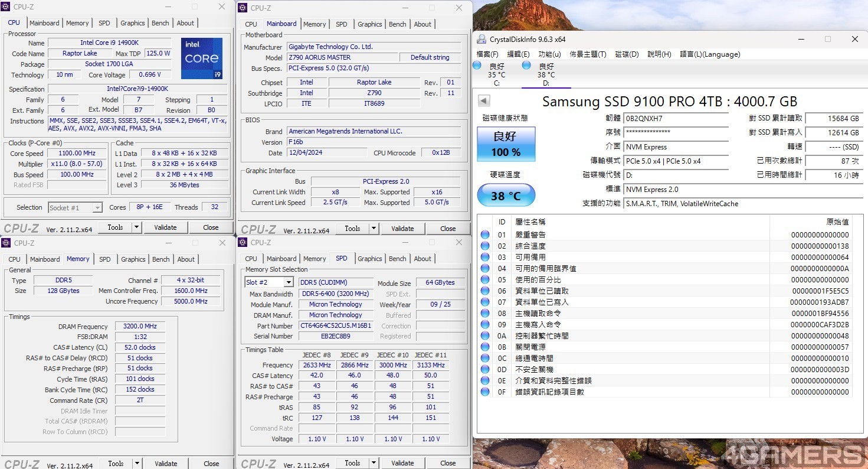Open 編輯(E) menu in CrystalDiskInfo

[x=518, y=54]
